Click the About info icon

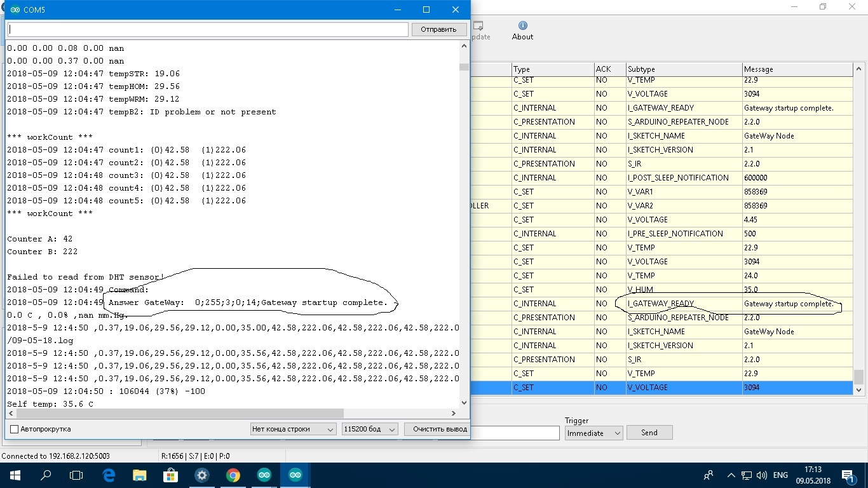(522, 26)
